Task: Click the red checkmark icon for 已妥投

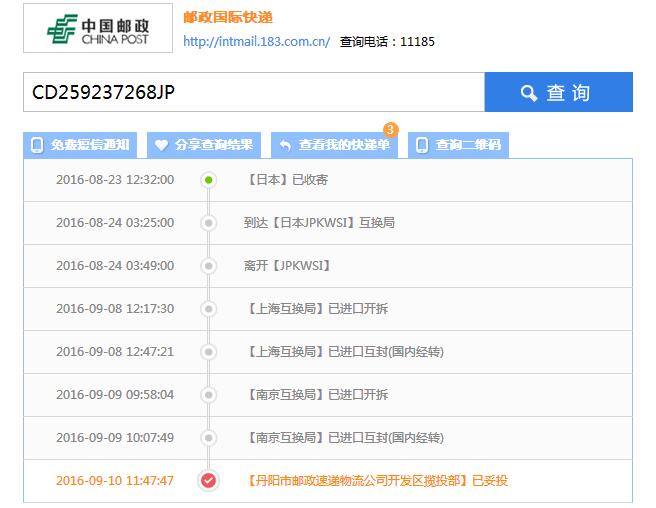Action: tap(208, 480)
